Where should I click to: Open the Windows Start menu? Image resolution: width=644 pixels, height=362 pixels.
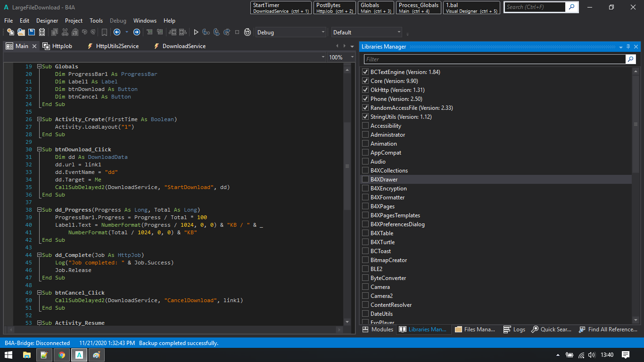pos(8,354)
